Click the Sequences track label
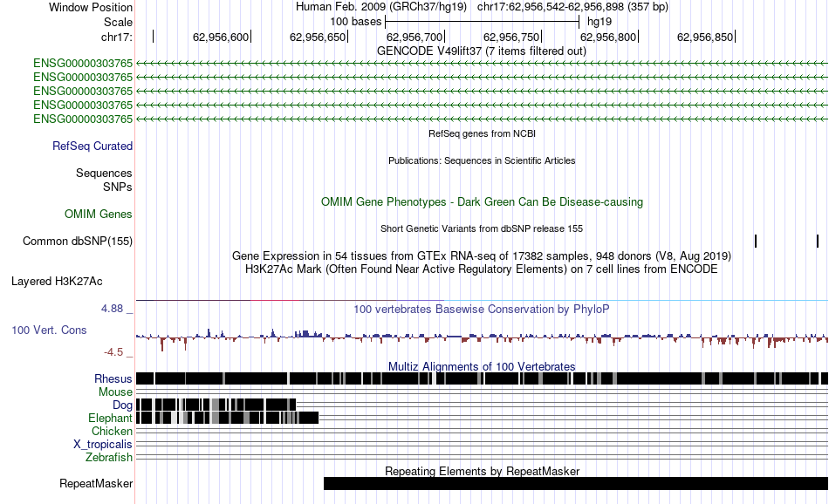 point(104,174)
